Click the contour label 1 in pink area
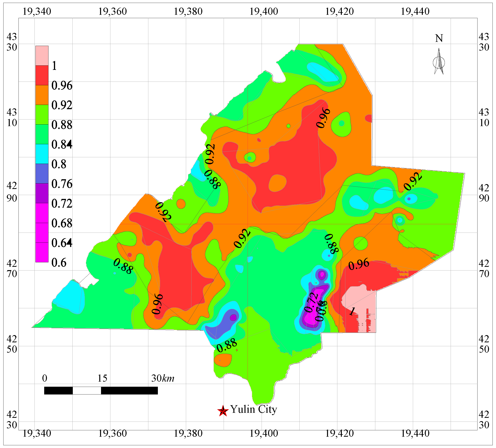This screenshot has width=496, height=448. 352,311
